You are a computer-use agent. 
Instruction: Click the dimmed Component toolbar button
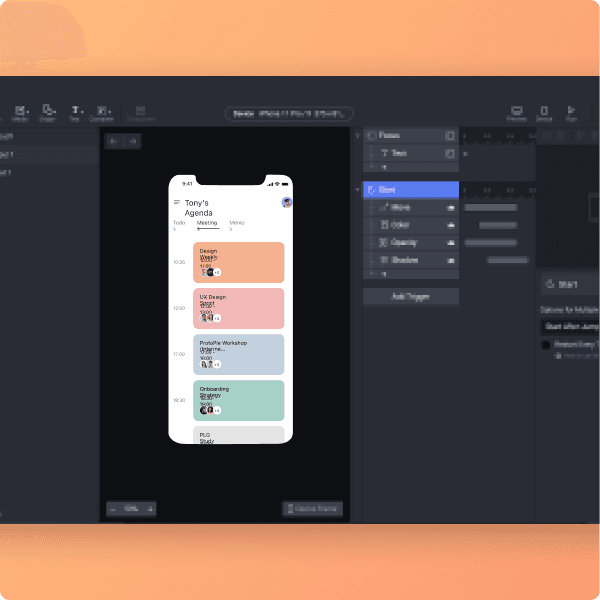(x=141, y=114)
